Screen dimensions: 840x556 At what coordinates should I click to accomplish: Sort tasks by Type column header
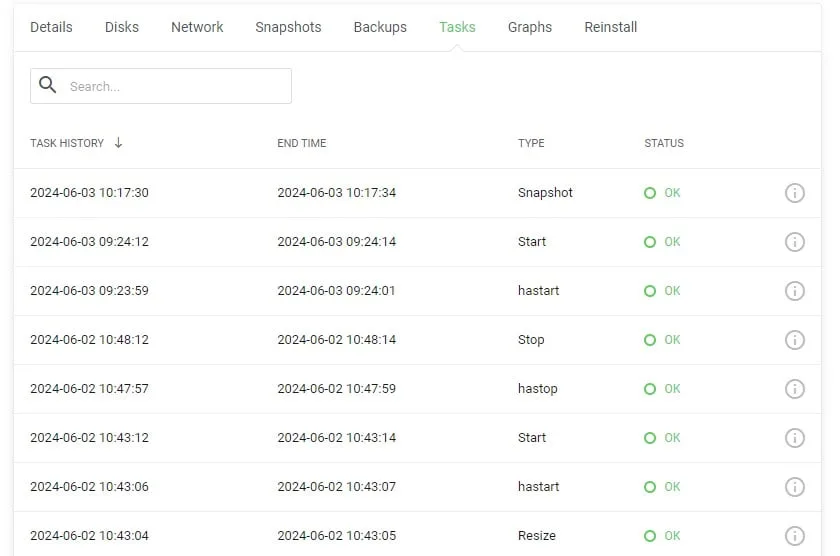pos(531,143)
